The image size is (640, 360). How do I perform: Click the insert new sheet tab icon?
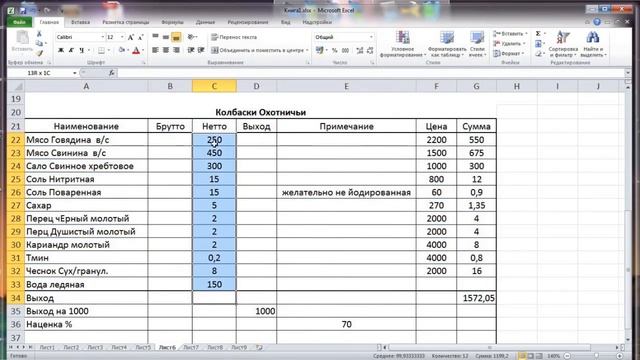(x=259, y=347)
